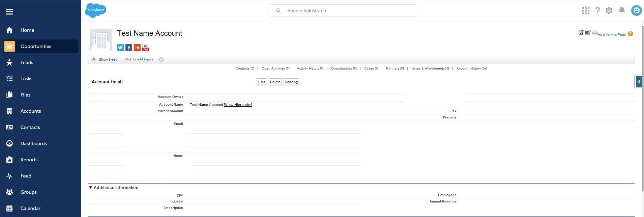Click the YouTube social icon
Screen dimensions: 644x217
pos(146,48)
